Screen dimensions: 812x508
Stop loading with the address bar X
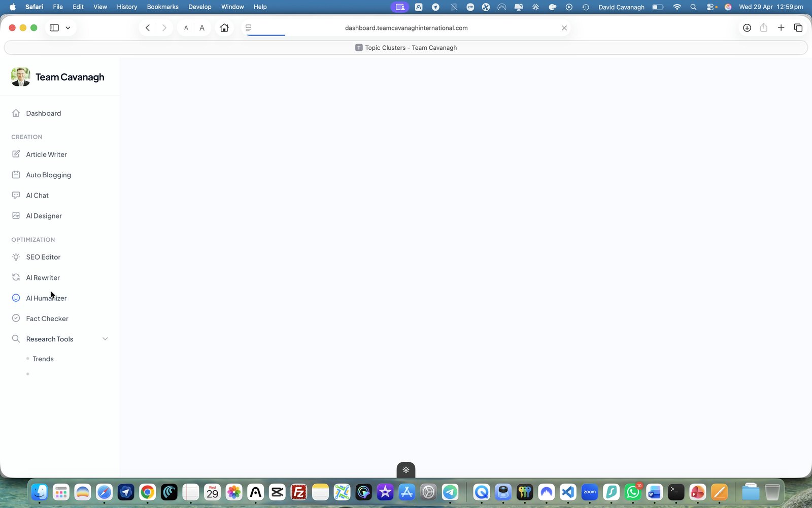point(564,28)
